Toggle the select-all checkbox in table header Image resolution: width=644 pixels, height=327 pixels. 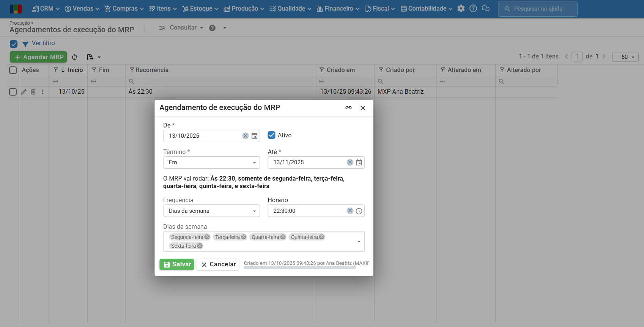(13, 70)
